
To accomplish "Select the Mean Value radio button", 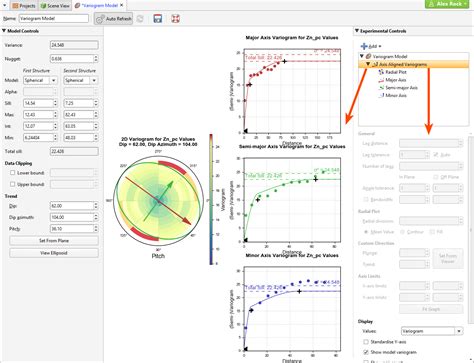I will [366, 232].
